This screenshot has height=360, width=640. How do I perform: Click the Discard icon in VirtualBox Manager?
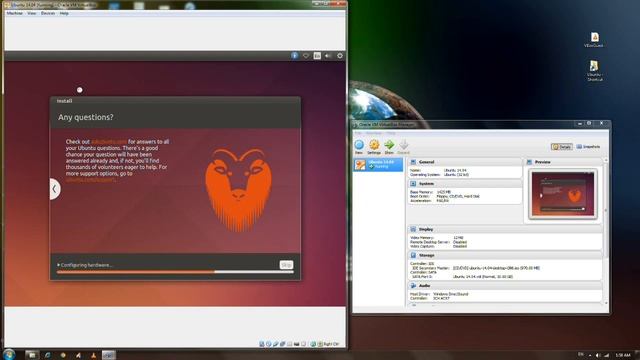(404, 147)
